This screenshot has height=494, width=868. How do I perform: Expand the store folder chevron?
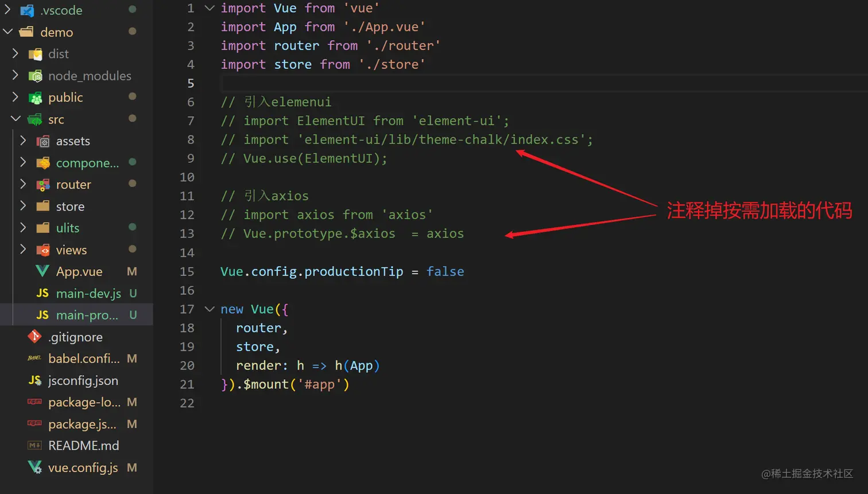tap(23, 206)
